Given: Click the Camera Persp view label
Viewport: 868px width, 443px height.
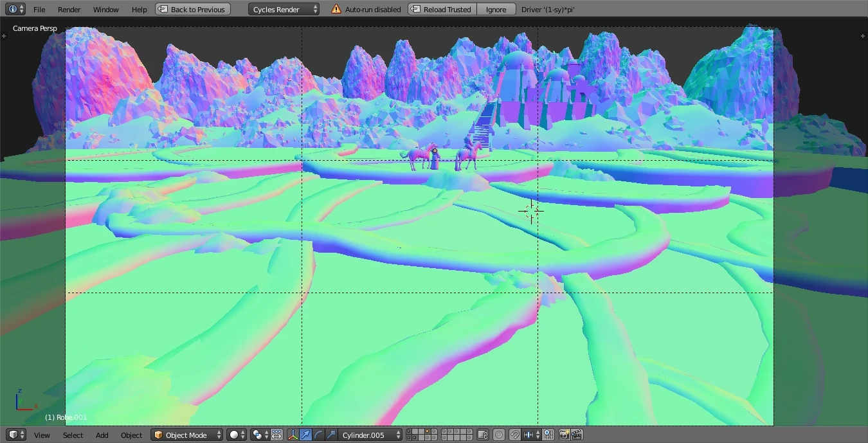Looking at the screenshot, I should (x=35, y=28).
